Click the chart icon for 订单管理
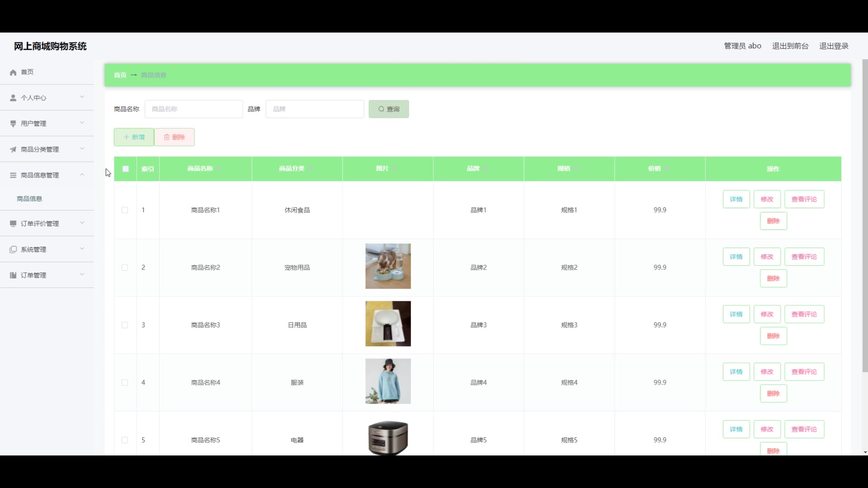The height and width of the screenshot is (488, 868). click(x=13, y=275)
